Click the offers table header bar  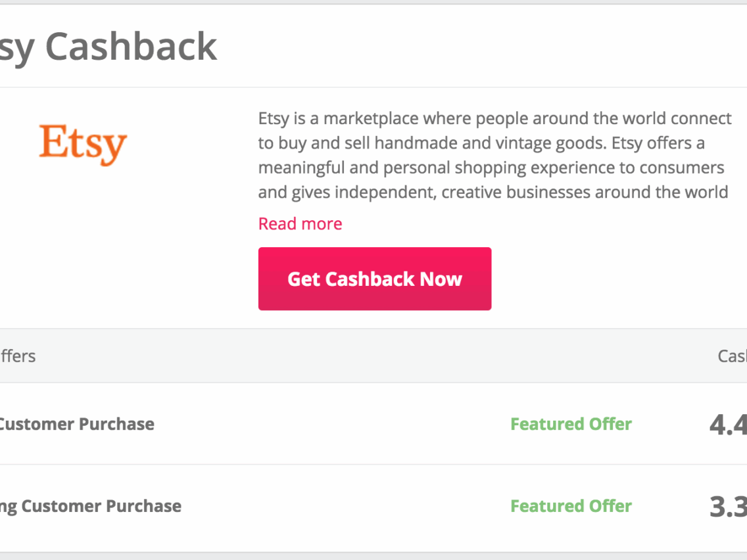click(x=373, y=356)
